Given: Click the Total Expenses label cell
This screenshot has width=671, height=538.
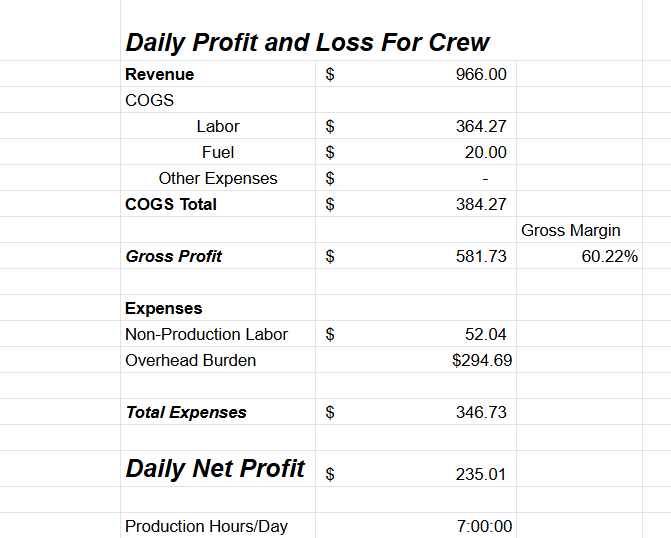Looking at the screenshot, I should [x=186, y=412].
